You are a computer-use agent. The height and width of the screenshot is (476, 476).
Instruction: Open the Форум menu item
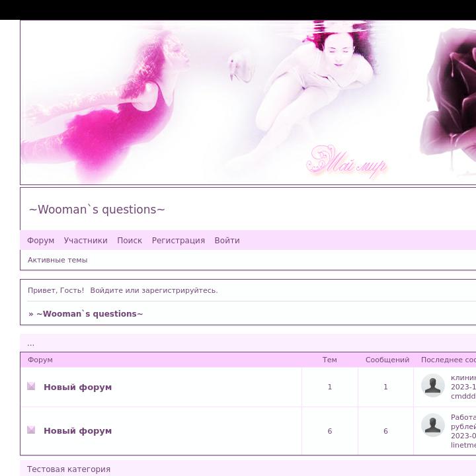coord(40,241)
